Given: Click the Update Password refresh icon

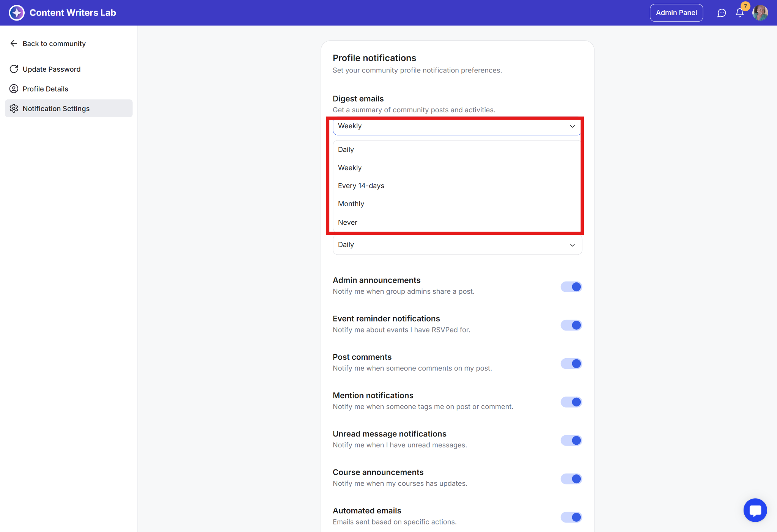Looking at the screenshot, I should pos(14,69).
